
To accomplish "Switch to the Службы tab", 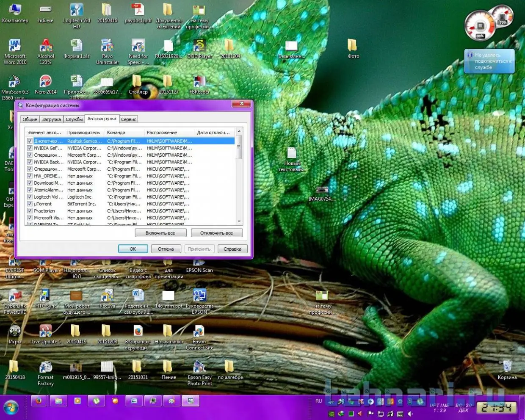I will (x=74, y=119).
